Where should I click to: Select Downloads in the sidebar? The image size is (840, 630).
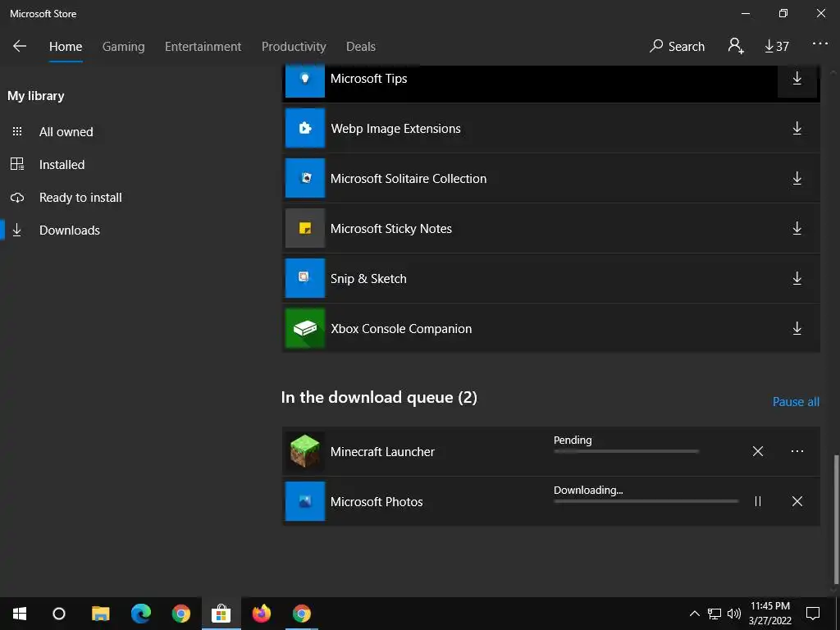pos(70,231)
